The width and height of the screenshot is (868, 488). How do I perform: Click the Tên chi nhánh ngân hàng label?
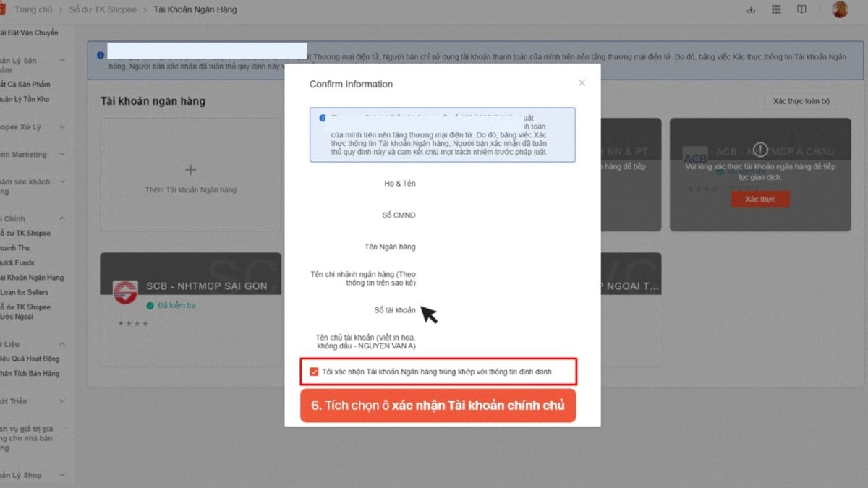point(363,278)
